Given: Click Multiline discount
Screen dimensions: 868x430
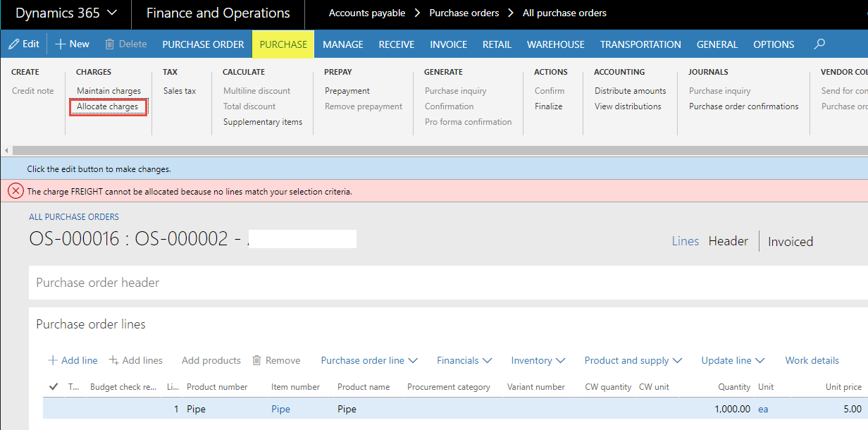Looking at the screenshot, I should pyautogui.click(x=256, y=91).
